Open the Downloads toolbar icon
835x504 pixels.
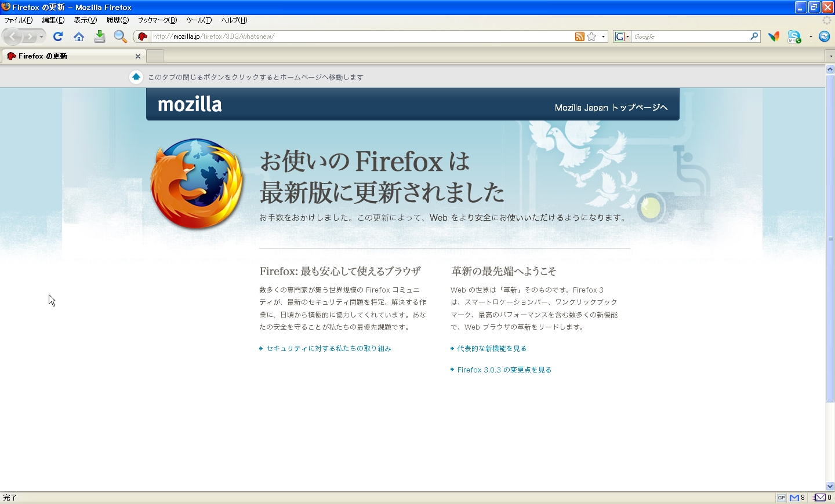pos(100,36)
